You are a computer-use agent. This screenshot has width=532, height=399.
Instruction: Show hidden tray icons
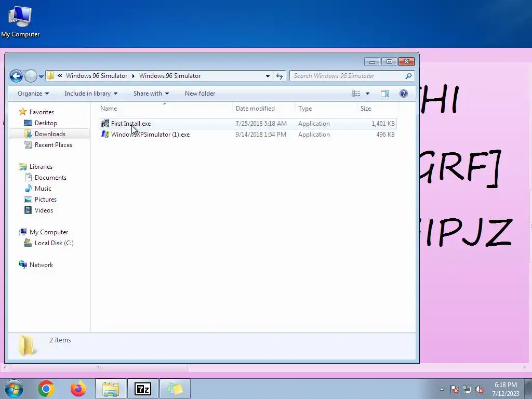(x=442, y=389)
